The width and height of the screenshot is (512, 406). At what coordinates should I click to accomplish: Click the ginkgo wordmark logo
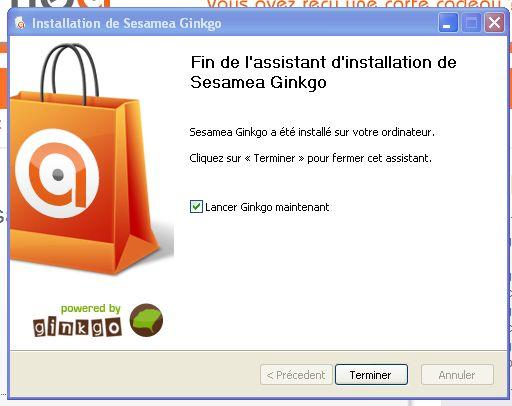77,327
